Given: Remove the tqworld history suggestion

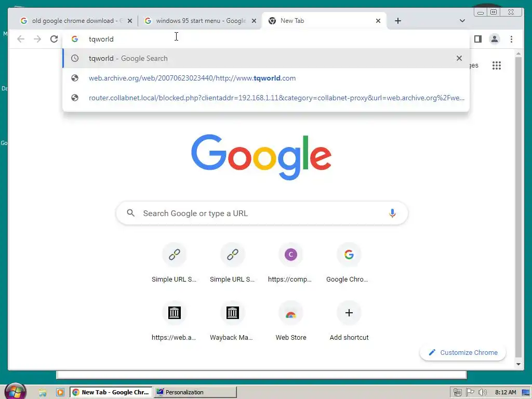Looking at the screenshot, I should 459,58.
